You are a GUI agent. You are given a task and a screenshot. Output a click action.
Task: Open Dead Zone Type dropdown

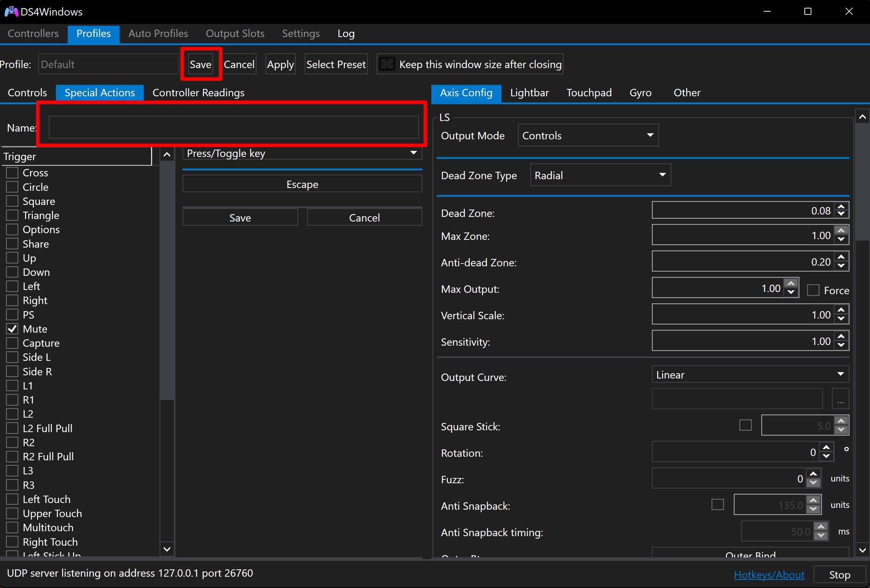(x=600, y=175)
